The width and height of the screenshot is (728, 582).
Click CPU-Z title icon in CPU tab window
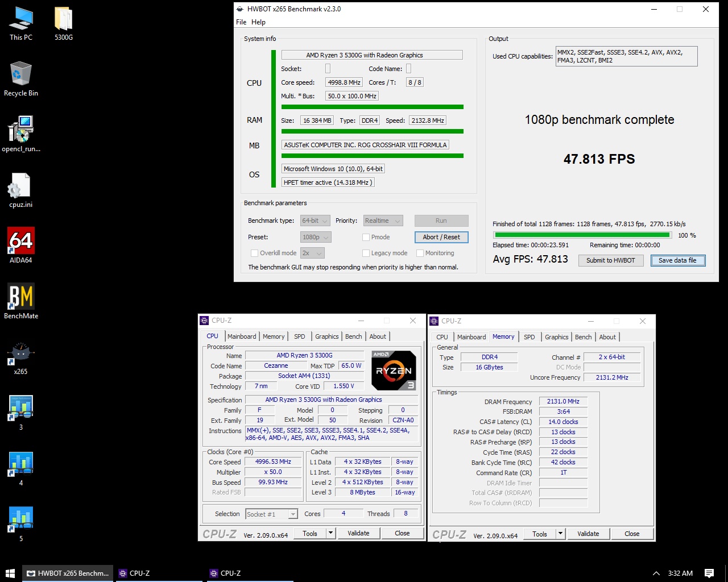click(x=205, y=321)
